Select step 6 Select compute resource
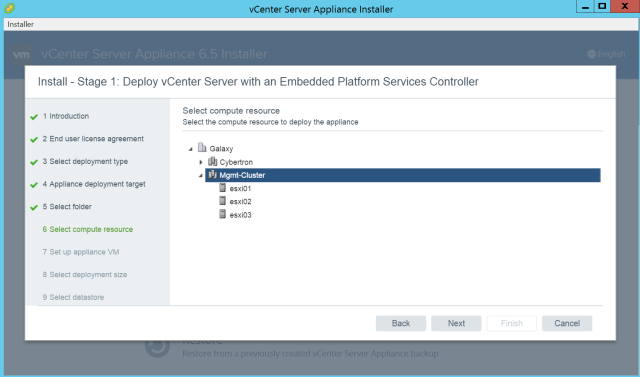This screenshot has height=377, width=640. coord(88,229)
